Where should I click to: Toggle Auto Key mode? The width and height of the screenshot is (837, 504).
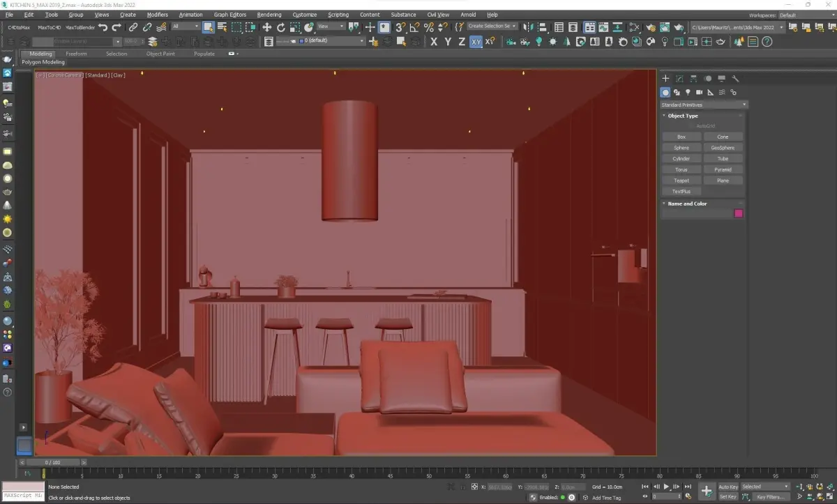click(728, 487)
